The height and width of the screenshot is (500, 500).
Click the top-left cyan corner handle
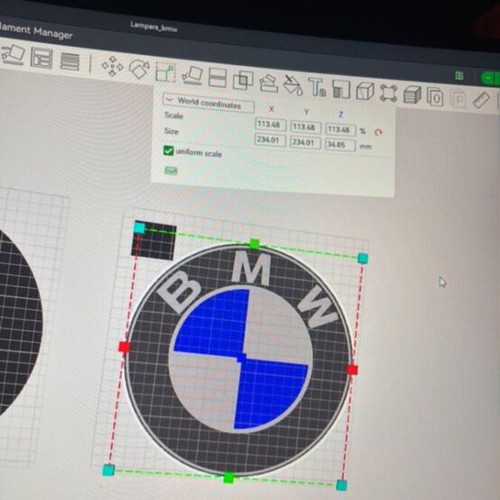140,228
